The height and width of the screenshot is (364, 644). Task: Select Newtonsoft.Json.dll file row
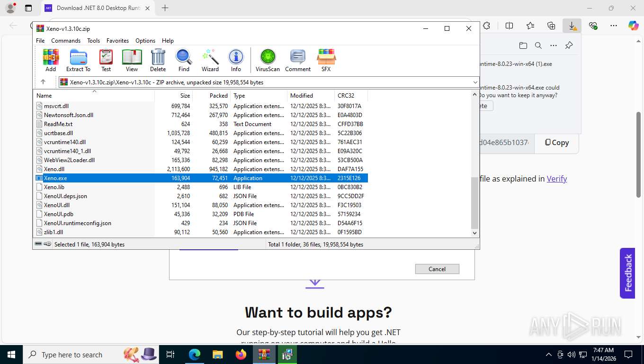click(201, 115)
